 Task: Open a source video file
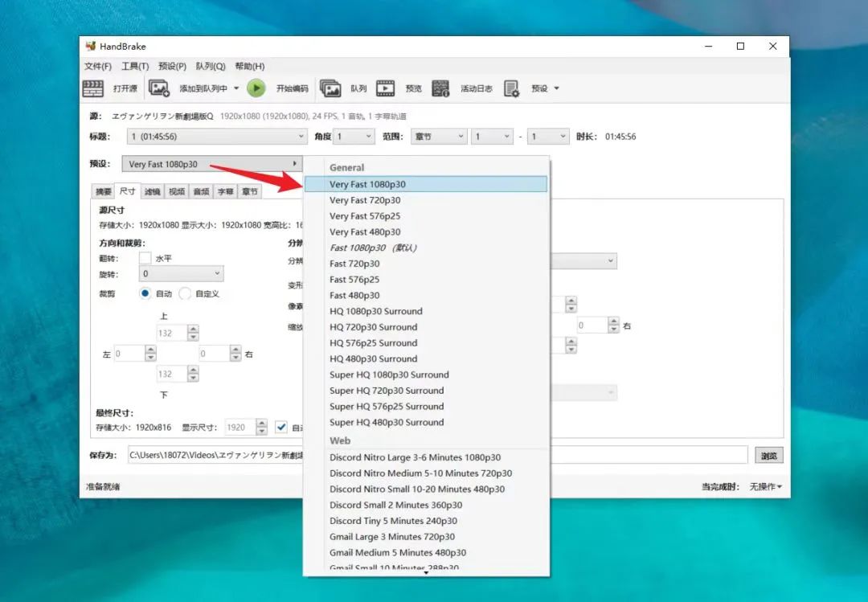(108, 88)
